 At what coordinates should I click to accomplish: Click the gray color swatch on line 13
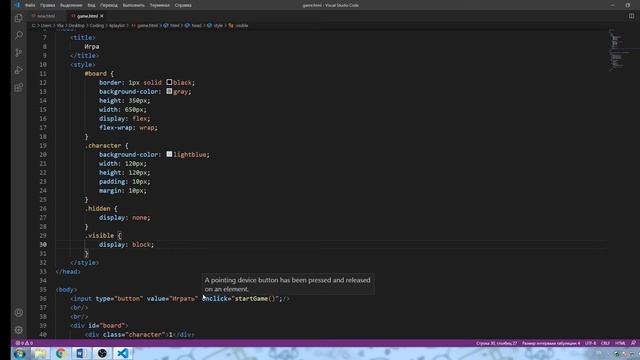[x=169, y=91]
